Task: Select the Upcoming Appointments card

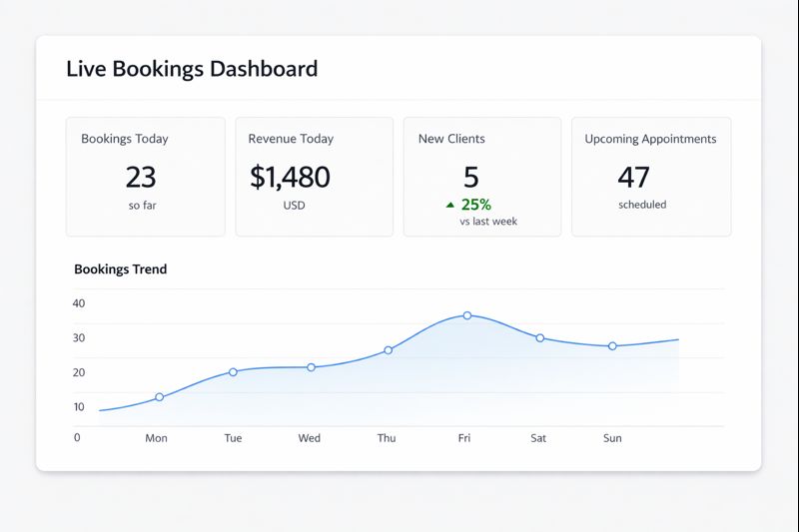Action: 650,177
